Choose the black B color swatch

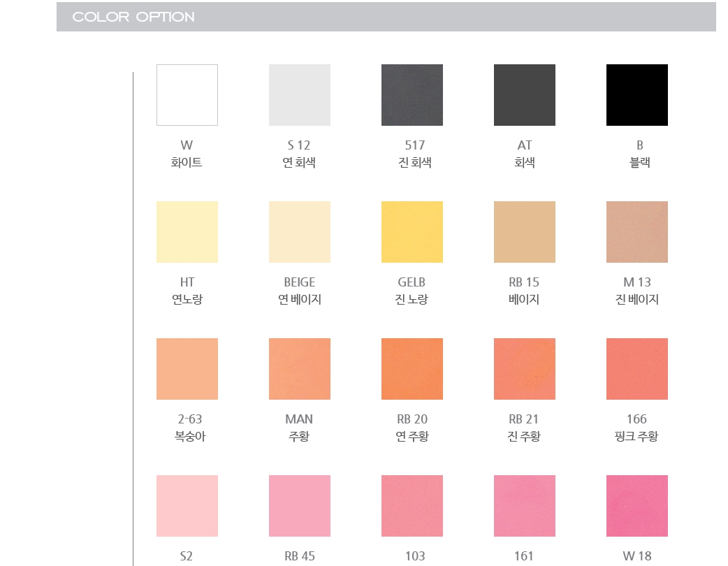[x=637, y=95]
